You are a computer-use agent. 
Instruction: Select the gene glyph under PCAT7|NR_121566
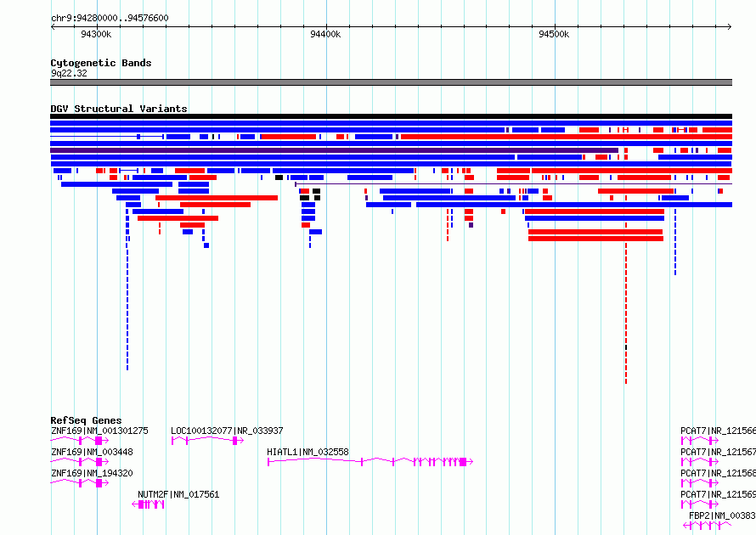[700, 441]
